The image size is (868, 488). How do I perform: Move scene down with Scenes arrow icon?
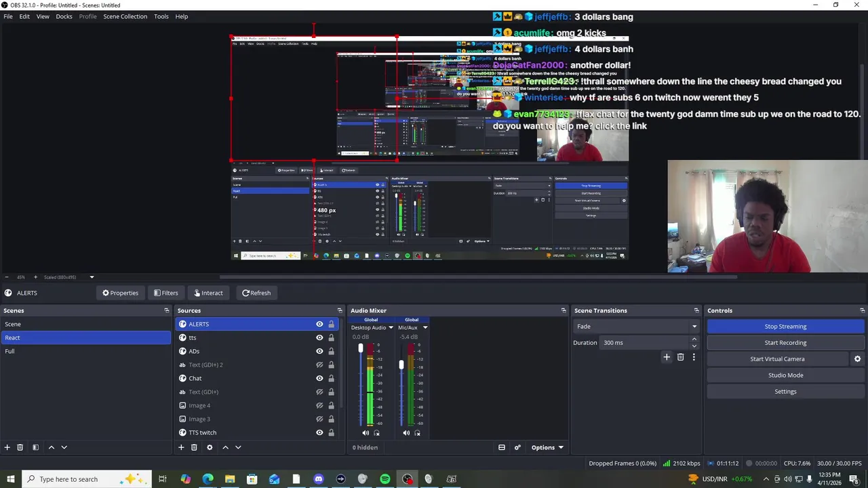tap(64, 447)
